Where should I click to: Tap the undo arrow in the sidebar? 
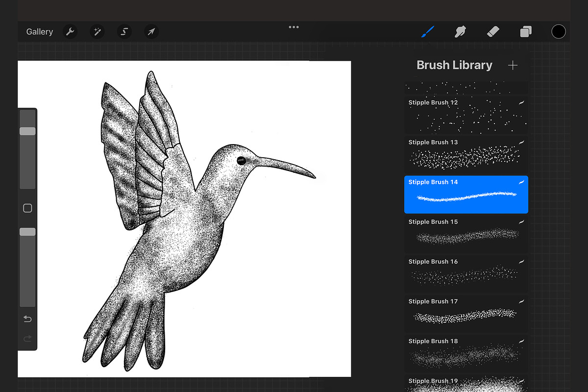(x=27, y=318)
